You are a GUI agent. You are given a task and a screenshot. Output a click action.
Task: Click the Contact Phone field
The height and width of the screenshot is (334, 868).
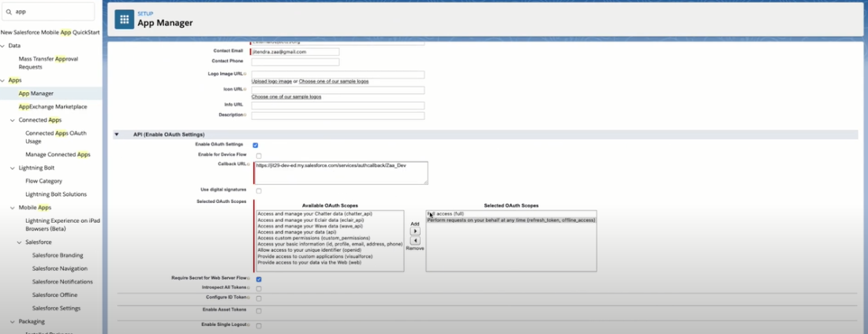pyautogui.click(x=295, y=62)
